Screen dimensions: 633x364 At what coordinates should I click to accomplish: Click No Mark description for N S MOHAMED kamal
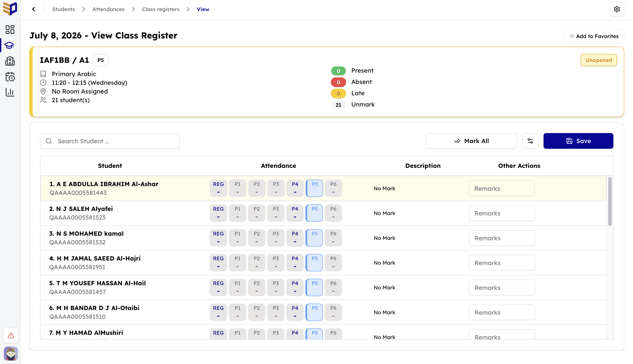point(384,238)
